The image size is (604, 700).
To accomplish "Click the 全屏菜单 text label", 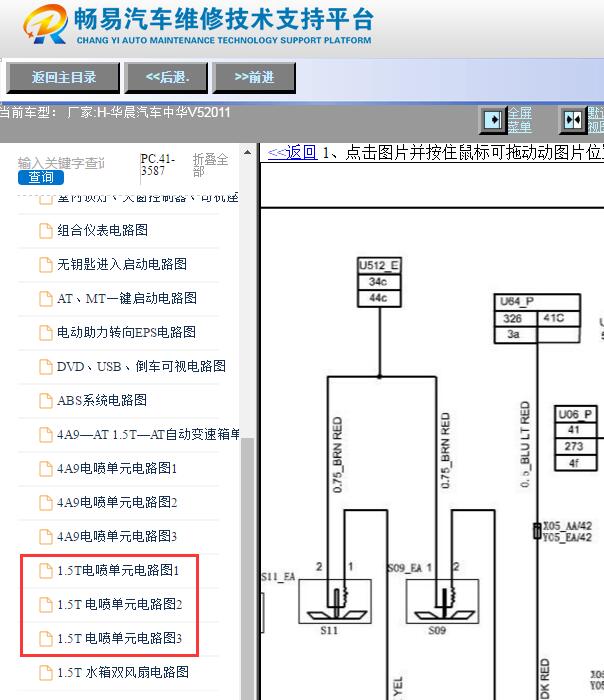I will [520, 120].
